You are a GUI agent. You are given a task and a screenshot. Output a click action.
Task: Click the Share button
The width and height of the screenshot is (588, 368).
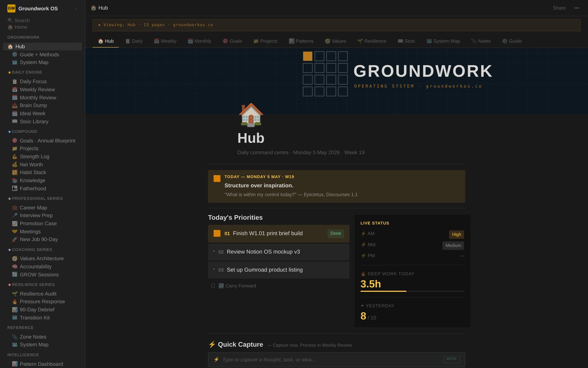[559, 8]
